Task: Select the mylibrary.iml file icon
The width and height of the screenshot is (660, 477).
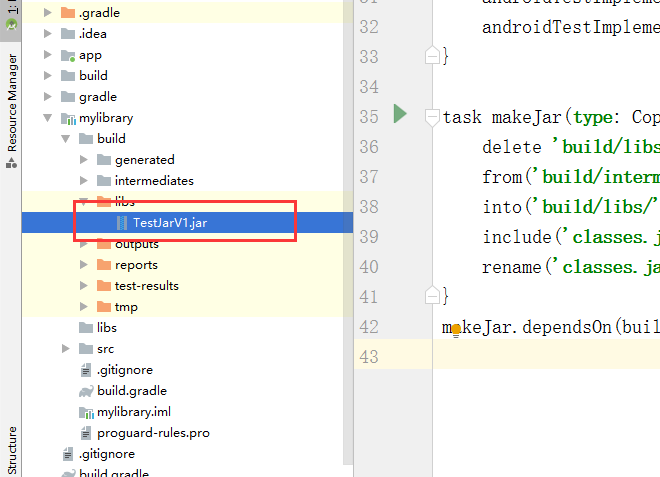Action: [86, 412]
